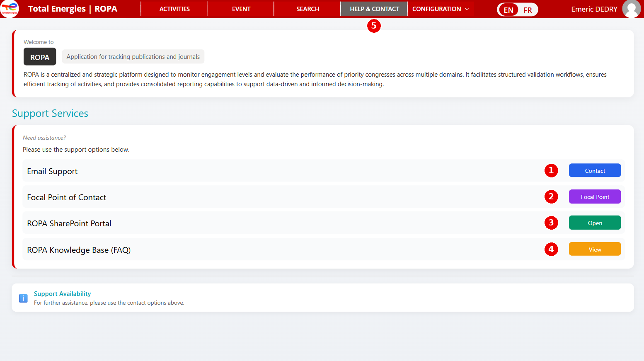Open the ROPA SharePoint Portal

point(595,223)
